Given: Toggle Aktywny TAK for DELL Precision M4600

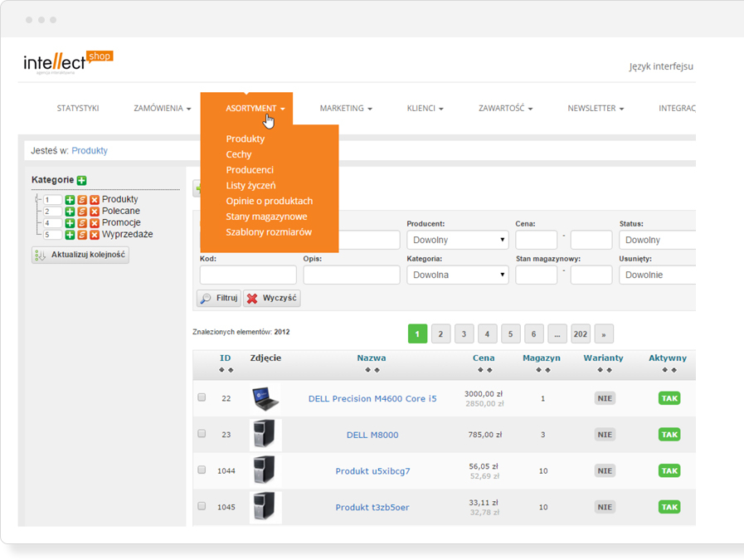Looking at the screenshot, I should pyautogui.click(x=669, y=398).
